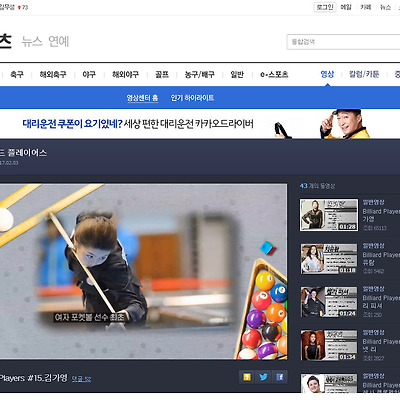Focus the 통합검색 search field
400x400 pixels.
point(343,42)
